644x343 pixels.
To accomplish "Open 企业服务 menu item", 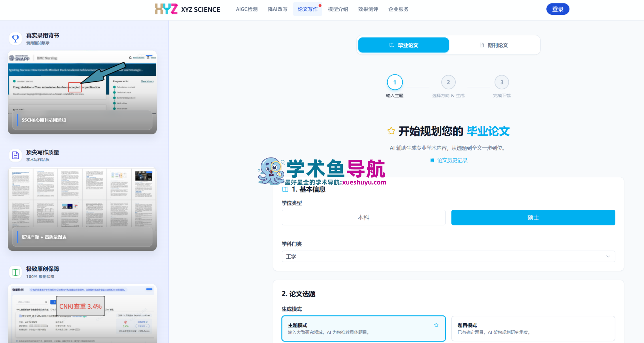I will [x=398, y=9].
